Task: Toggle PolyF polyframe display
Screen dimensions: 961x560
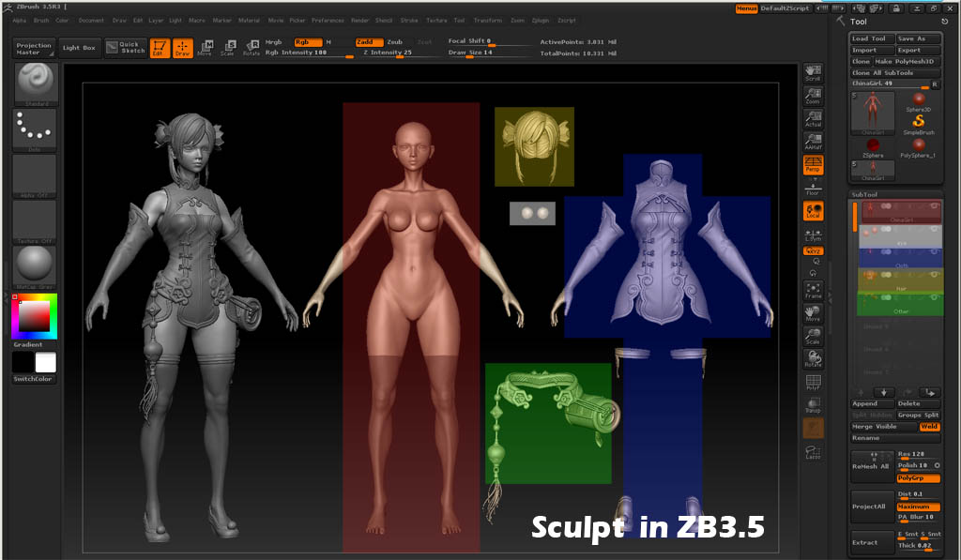Action: pyautogui.click(x=814, y=383)
